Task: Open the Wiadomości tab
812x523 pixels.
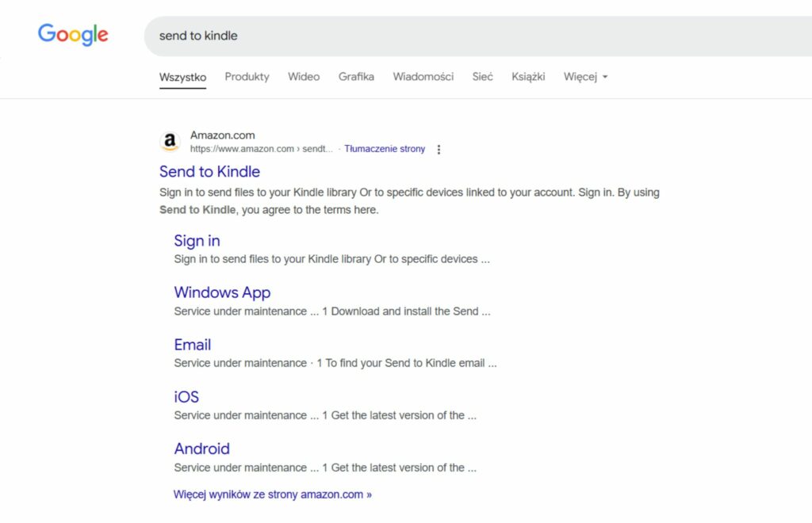Action: point(423,77)
